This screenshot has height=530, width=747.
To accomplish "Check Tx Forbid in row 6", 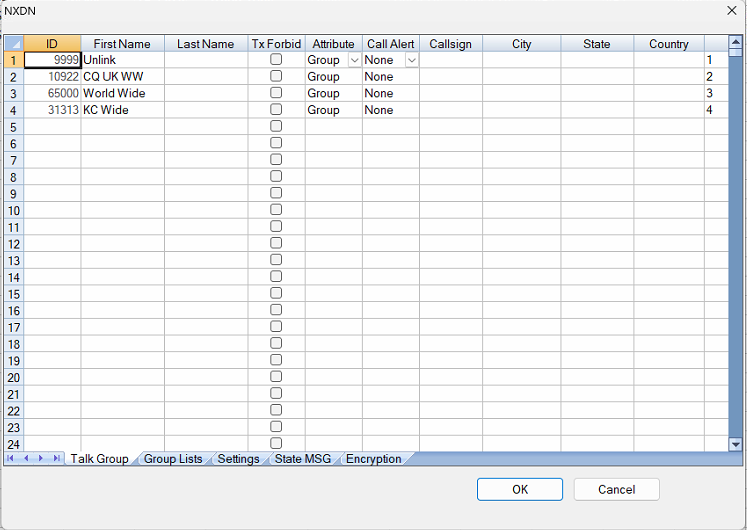I will click(276, 142).
